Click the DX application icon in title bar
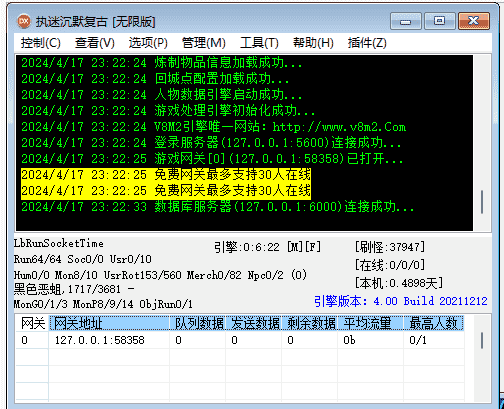The image size is (504, 409). (x=24, y=21)
